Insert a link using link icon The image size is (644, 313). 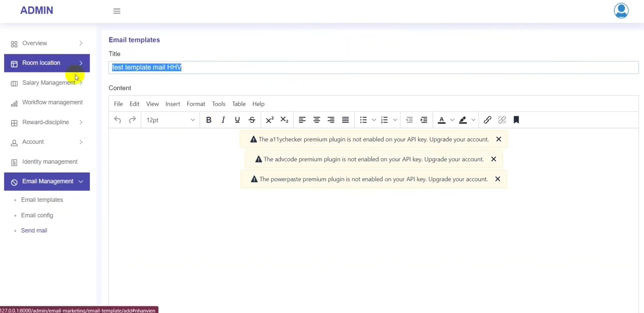pyautogui.click(x=487, y=120)
